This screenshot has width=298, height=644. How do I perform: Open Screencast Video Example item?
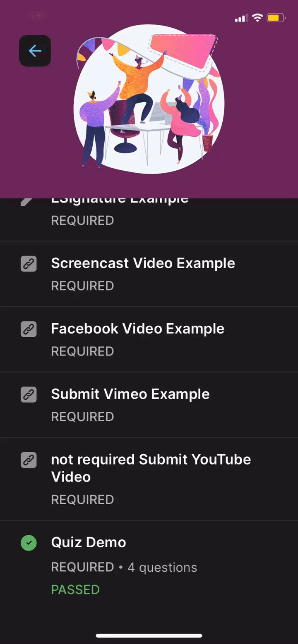[x=149, y=274]
